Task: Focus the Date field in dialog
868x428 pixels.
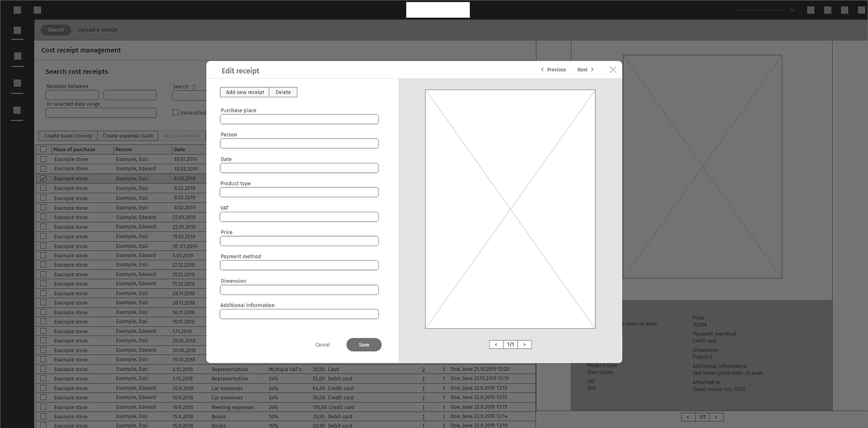Action: 299,168
